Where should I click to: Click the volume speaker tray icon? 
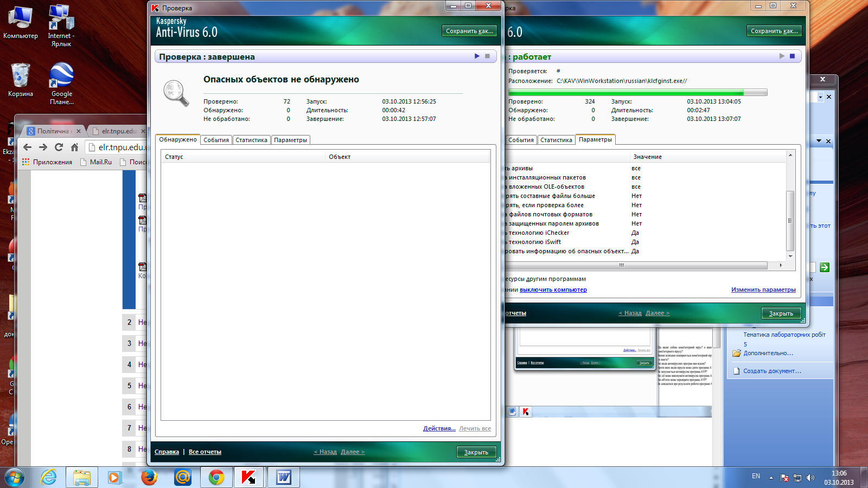[x=810, y=478]
